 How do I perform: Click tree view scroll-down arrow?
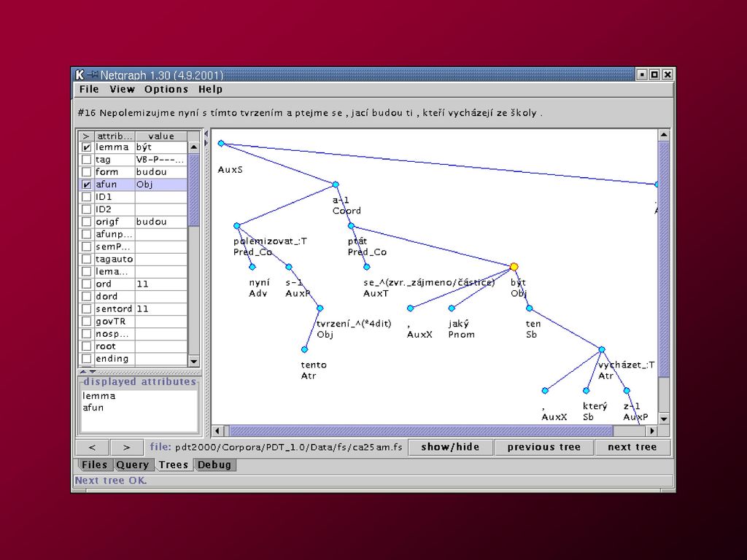point(664,419)
